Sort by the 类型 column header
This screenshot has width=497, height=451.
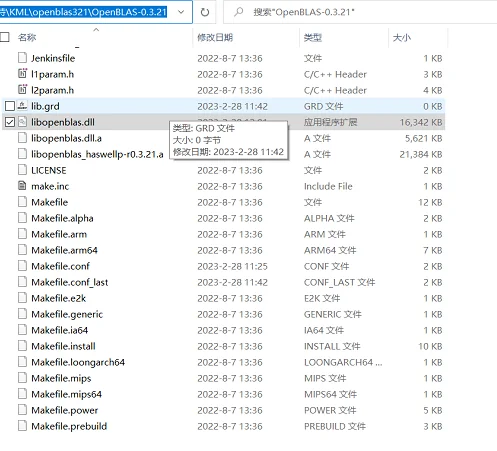tap(313, 37)
